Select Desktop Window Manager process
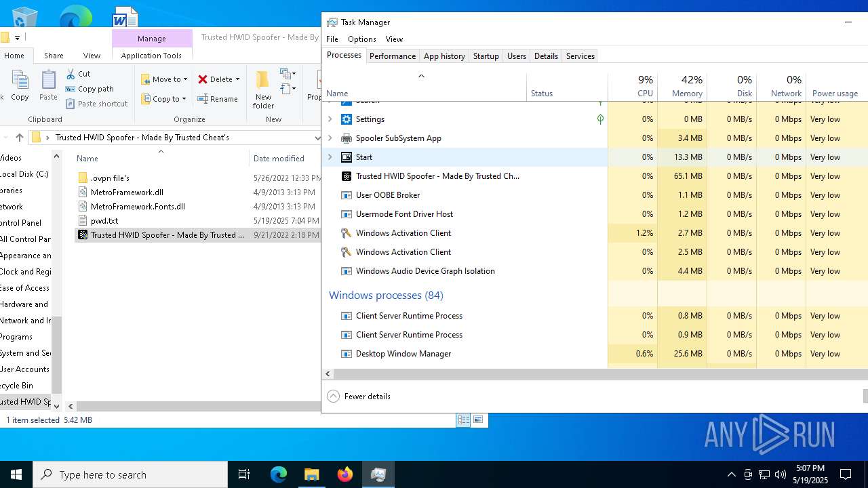This screenshot has height=488, width=868. tap(465, 354)
